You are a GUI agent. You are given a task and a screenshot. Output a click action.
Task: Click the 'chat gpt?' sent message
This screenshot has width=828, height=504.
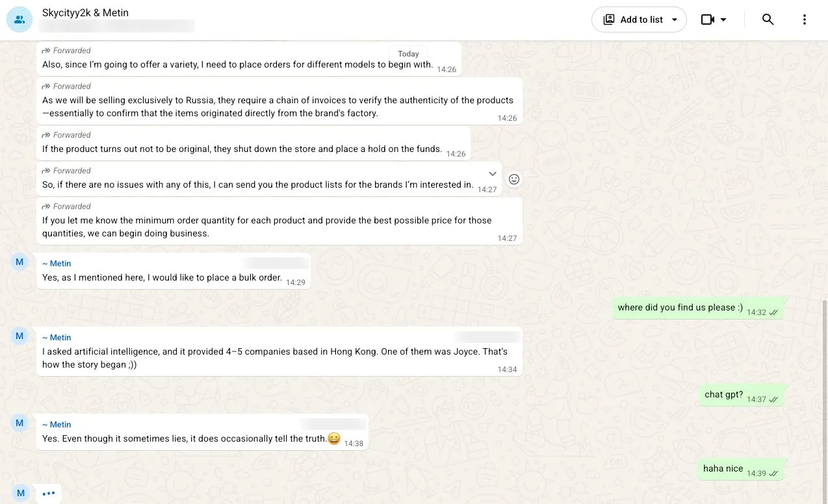[741, 396]
